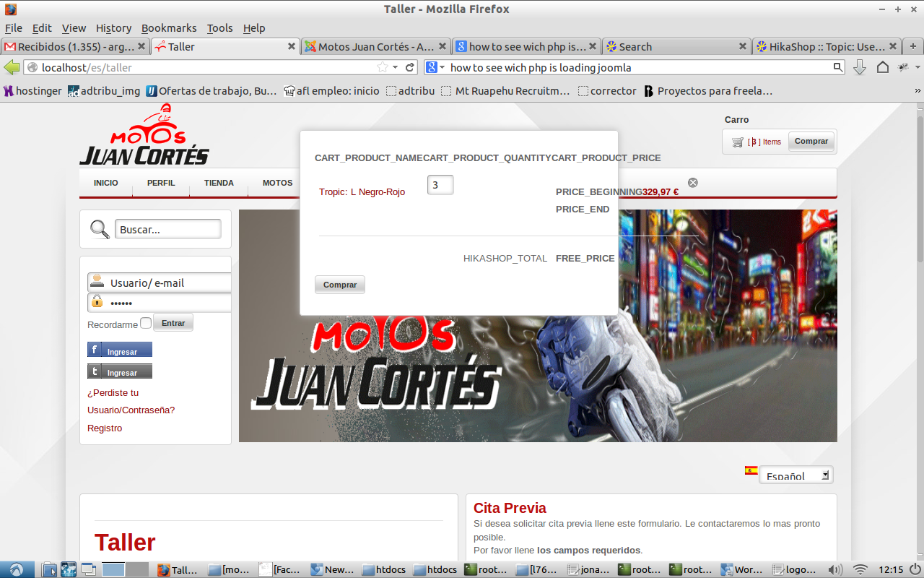The image size is (924, 578).
Task: Go to the Firefox Home page icon
Action: click(882, 67)
